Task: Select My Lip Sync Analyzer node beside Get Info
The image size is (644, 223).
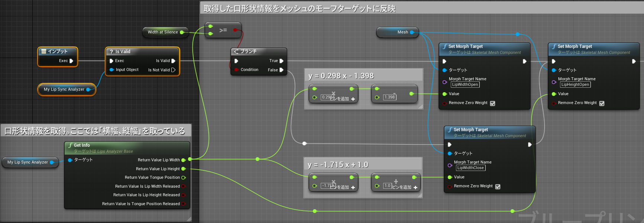Action: point(30,162)
